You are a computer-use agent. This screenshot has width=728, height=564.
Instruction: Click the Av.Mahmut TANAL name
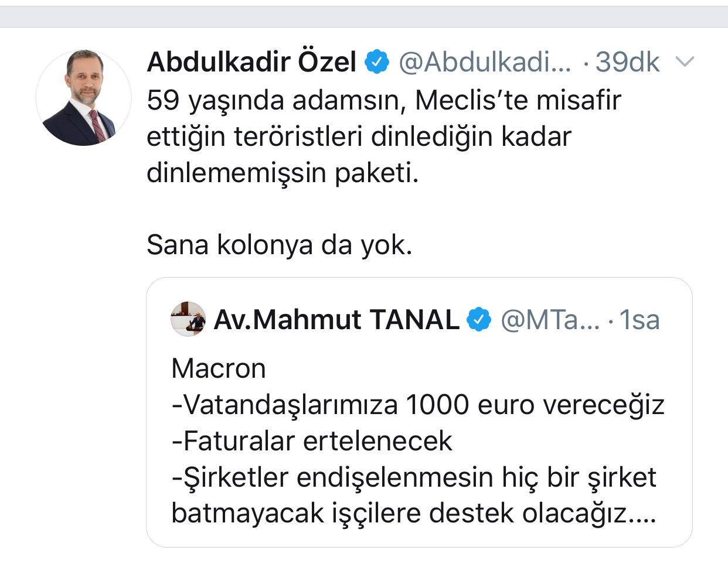[336, 320]
